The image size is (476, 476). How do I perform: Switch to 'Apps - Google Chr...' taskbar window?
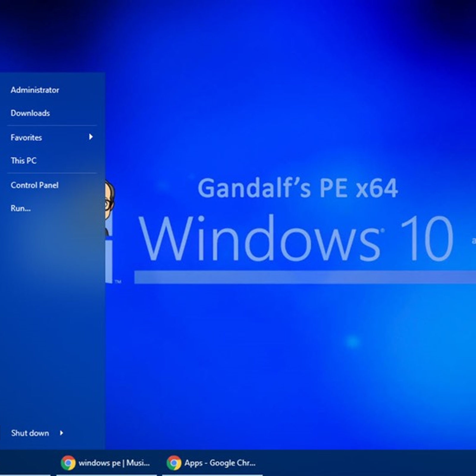(x=212, y=463)
